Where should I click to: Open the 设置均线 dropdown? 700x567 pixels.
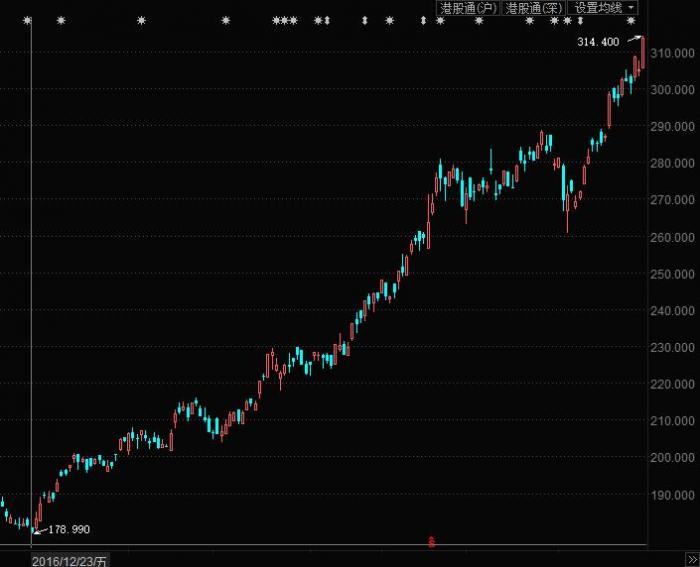click(x=603, y=8)
